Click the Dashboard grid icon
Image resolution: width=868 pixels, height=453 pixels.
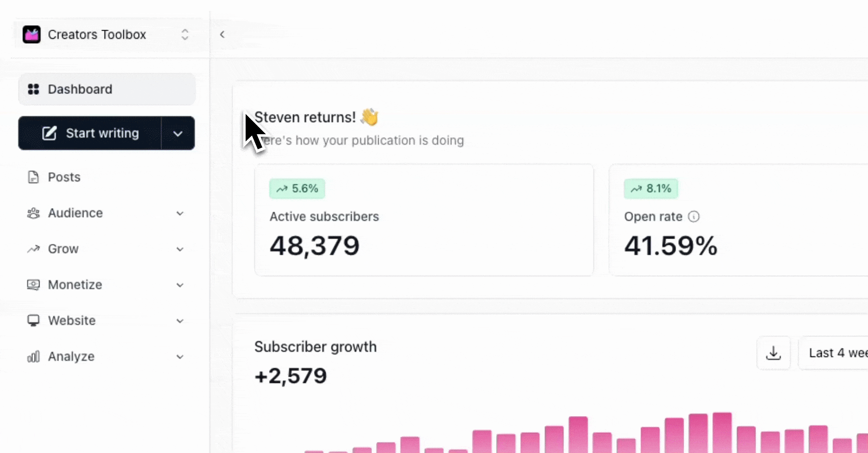[x=34, y=89]
